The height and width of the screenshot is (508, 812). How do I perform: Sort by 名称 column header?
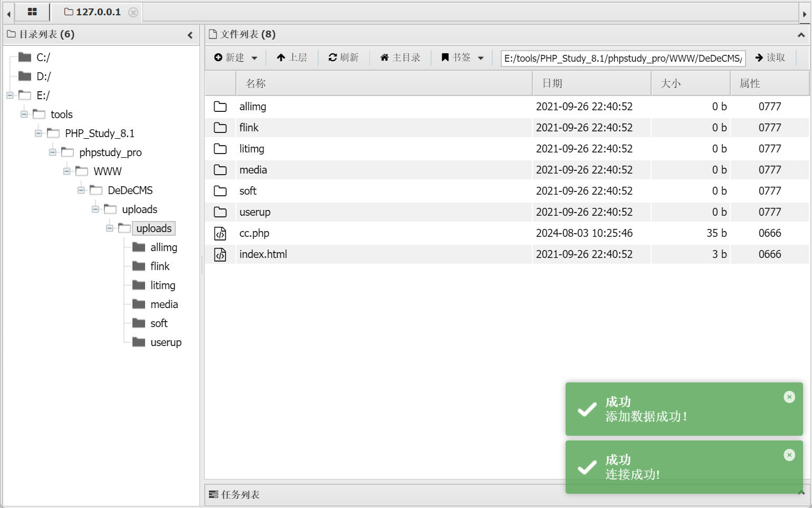[384, 83]
